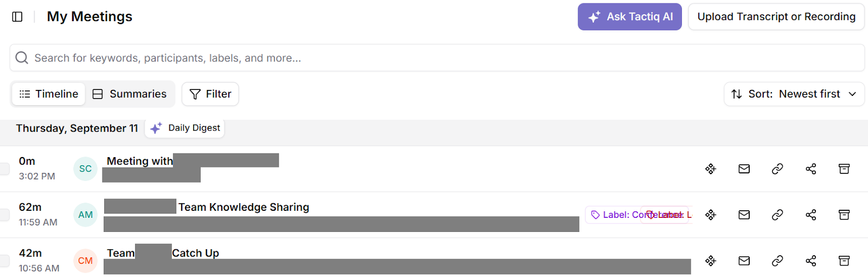This screenshot has height=278, width=868.
Task: Toggle the sidebar panel icon
Action: pyautogui.click(x=17, y=17)
